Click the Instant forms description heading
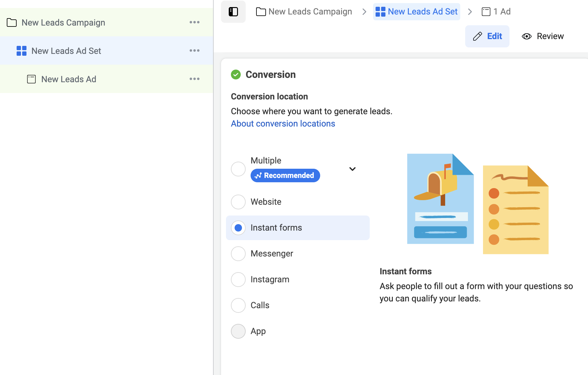This screenshot has height=375, width=588. click(405, 272)
